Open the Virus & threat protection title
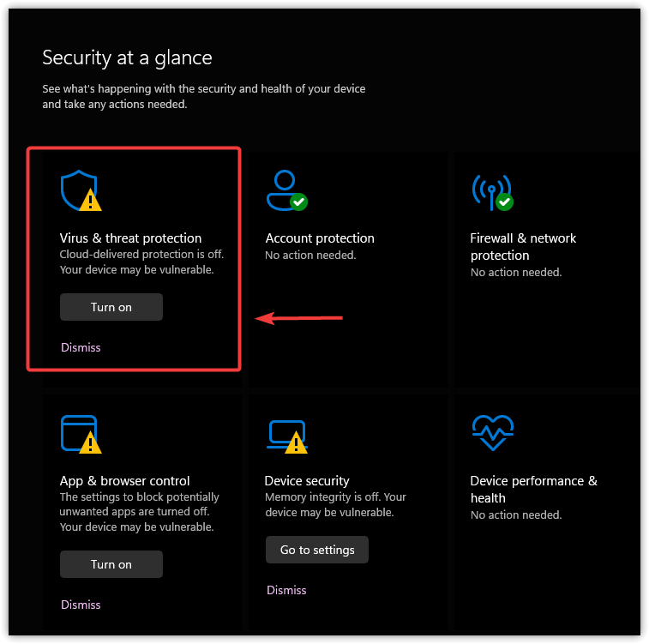The height and width of the screenshot is (644, 649). 130,238
